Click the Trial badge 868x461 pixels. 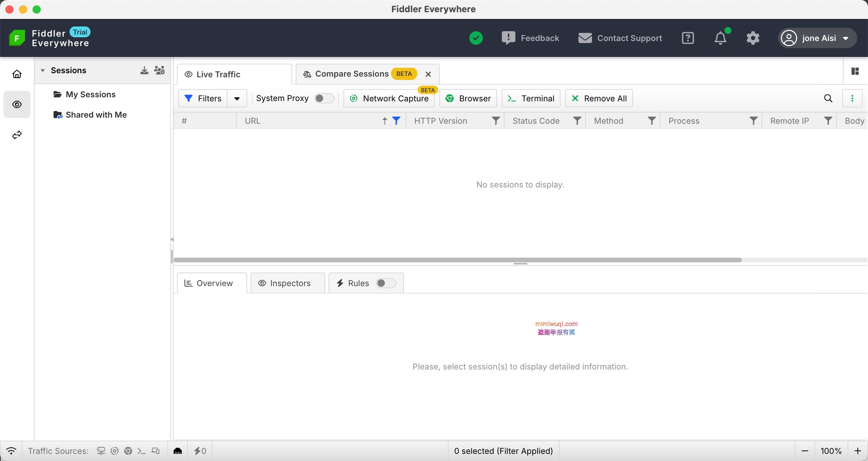pyautogui.click(x=80, y=32)
